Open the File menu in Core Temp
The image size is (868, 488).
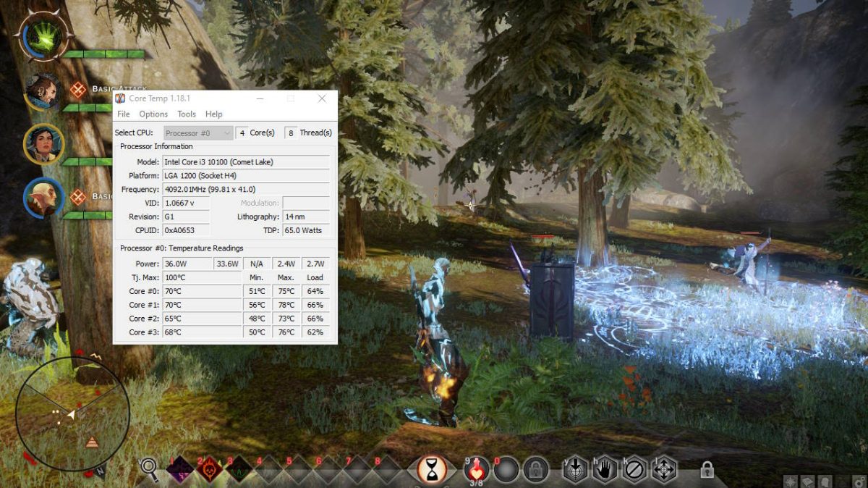pyautogui.click(x=123, y=114)
